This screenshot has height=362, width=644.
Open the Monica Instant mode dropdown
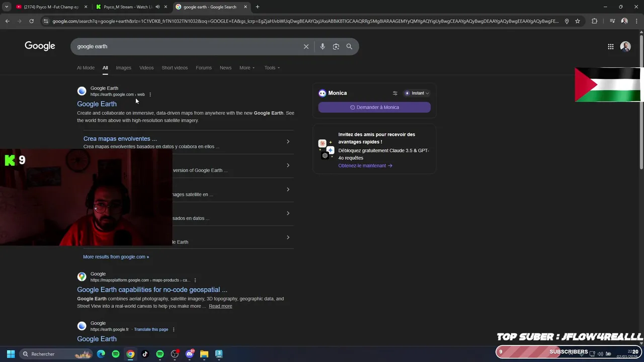tap(417, 93)
